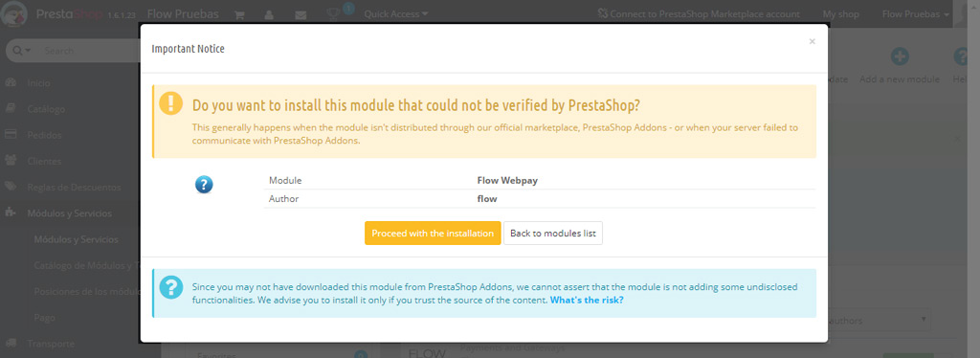Image resolution: width=980 pixels, height=358 pixels.
Task: Open Pedidos in the sidebar menu
Action: point(44,135)
